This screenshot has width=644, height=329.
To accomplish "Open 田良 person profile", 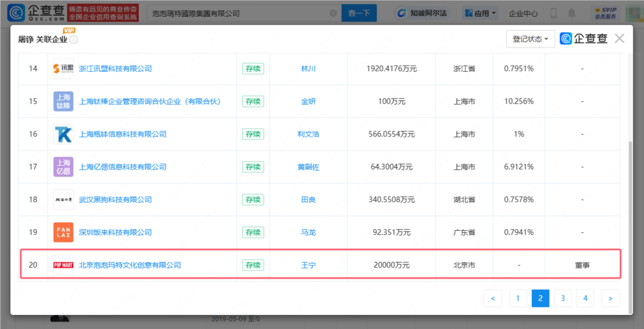I will click(x=309, y=199).
